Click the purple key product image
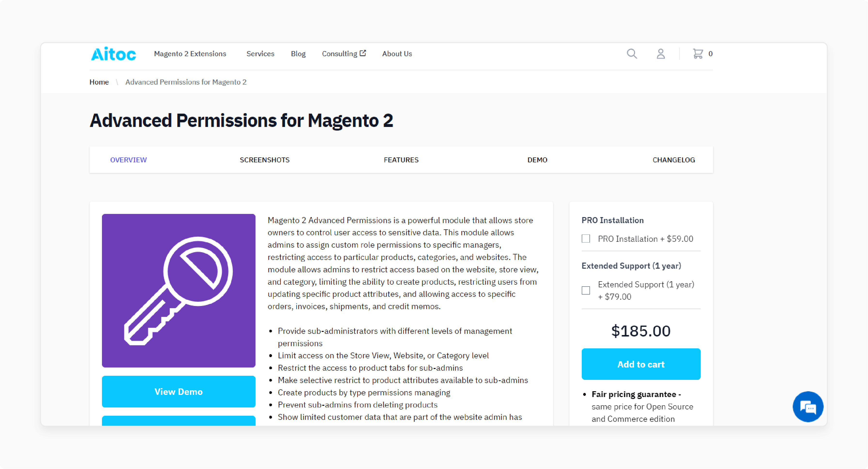The width and height of the screenshot is (868, 469). click(x=178, y=290)
